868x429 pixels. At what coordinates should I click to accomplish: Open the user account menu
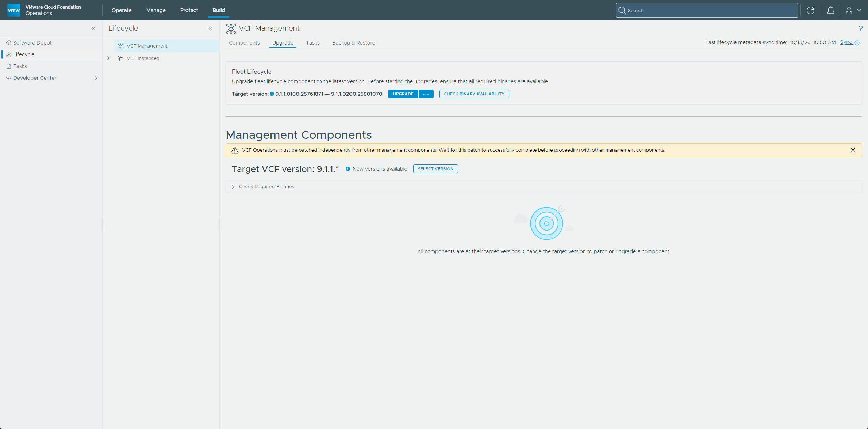[853, 10]
